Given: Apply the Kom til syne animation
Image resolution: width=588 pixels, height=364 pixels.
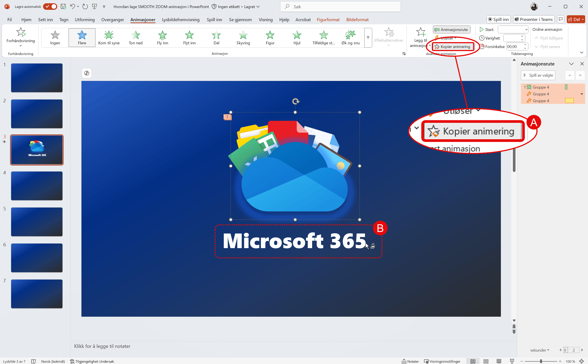Looking at the screenshot, I should click(109, 38).
